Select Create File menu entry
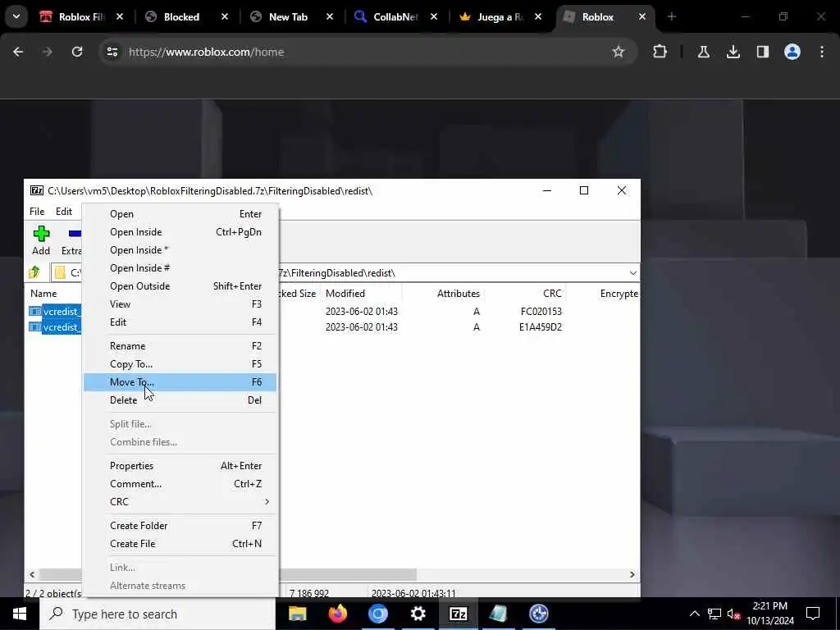Screen dimensions: 840x630 tap(180, 544)
